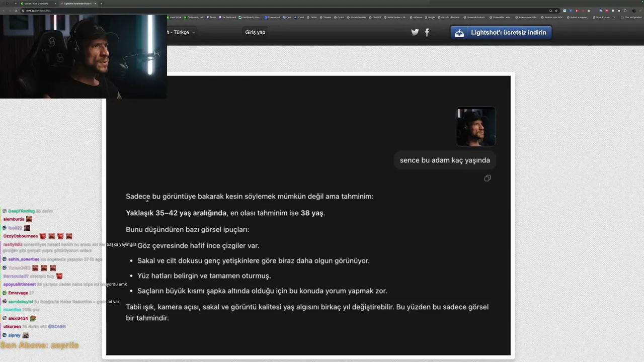Click the prnt.sc address bar

[287, 11]
